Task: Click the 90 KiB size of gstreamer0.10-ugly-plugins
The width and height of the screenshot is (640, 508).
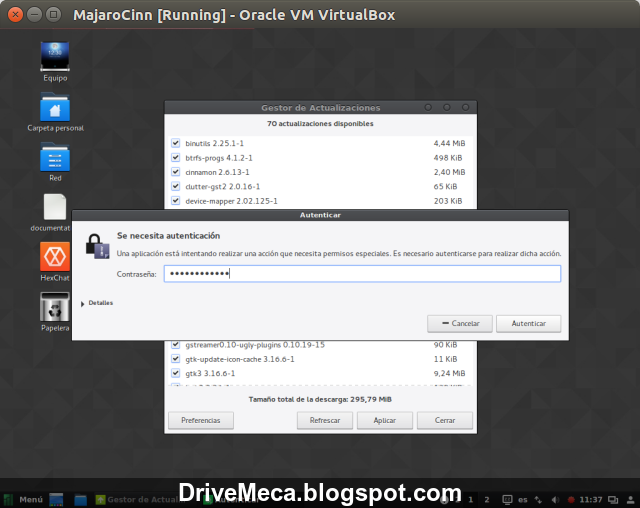Action: (445, 345)
